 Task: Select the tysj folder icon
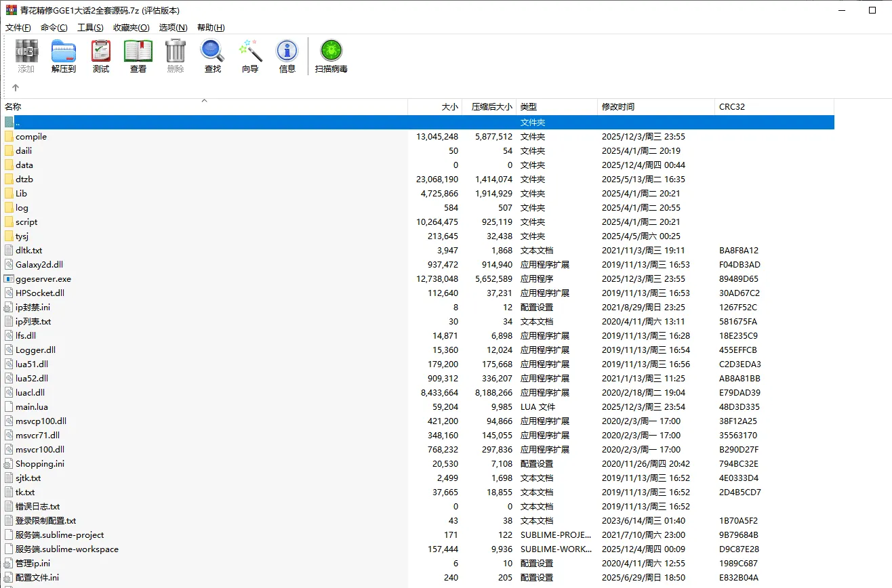9,236
